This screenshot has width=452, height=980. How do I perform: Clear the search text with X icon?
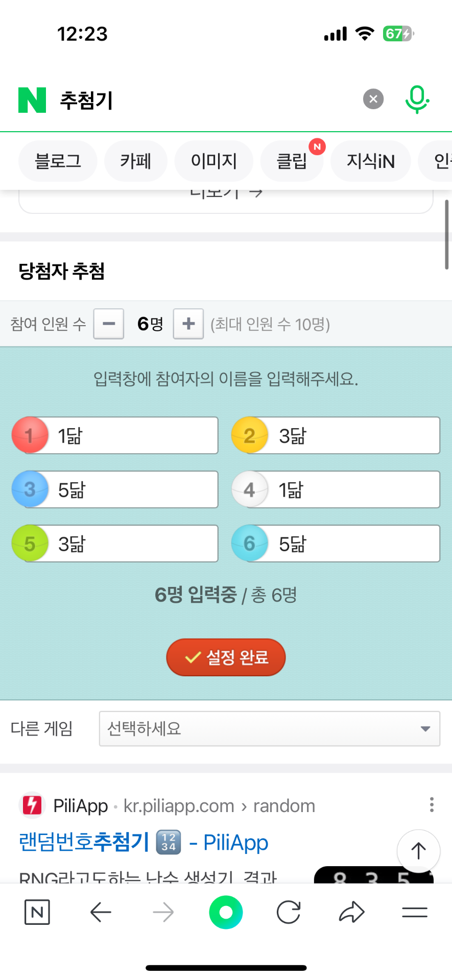(373, 99)
